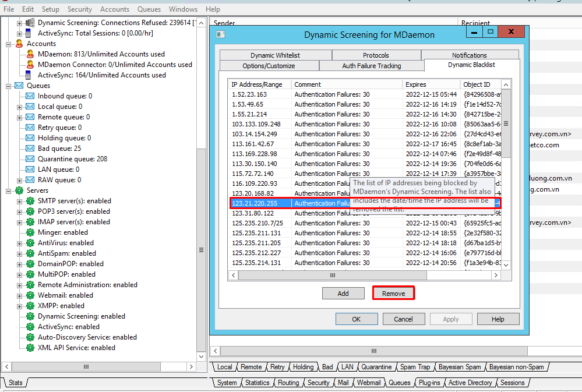Screen dimensions: 582x392
Task: Click the SMTP server gear icon
Action: [30, 201]
